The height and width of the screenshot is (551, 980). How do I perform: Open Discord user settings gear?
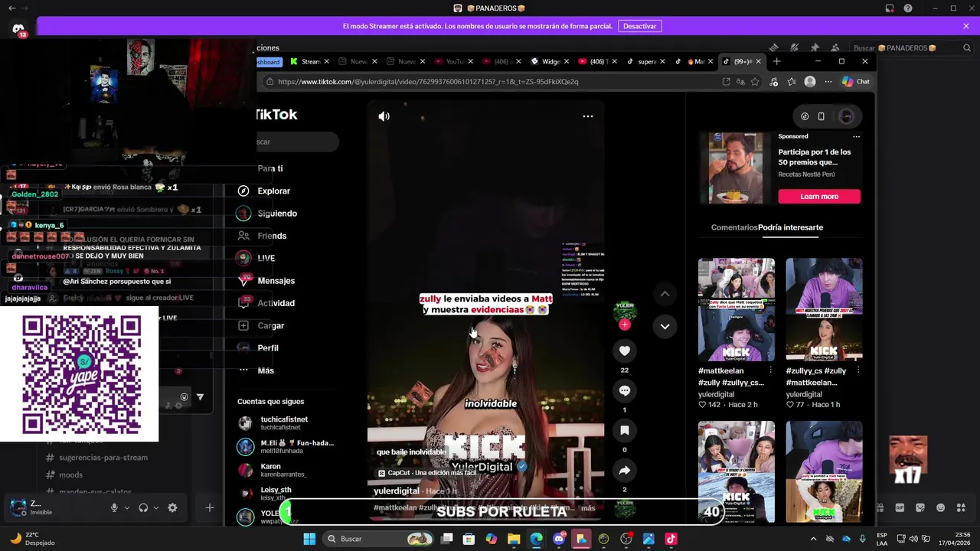(x=172, y=507)
